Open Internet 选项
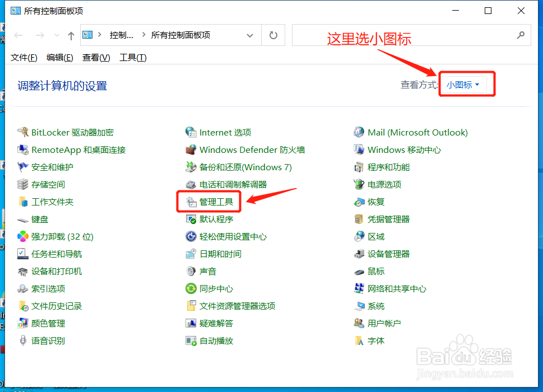 225,132
